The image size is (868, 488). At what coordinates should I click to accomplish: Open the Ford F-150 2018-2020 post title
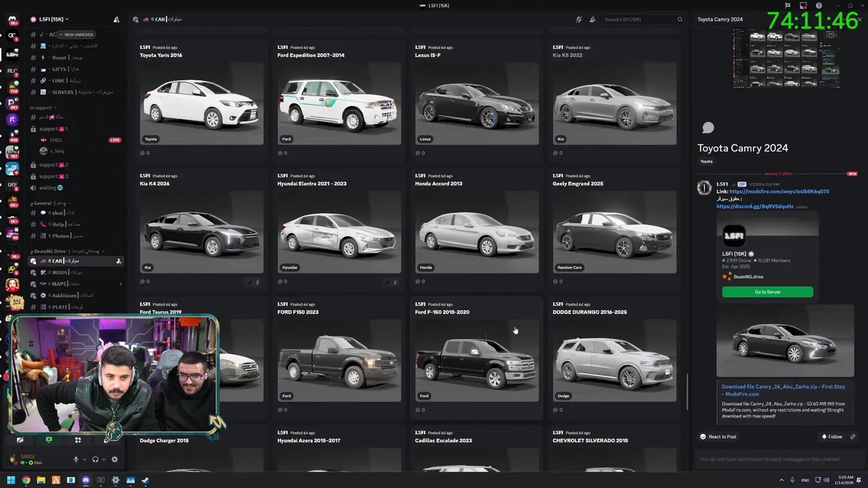point(442,312)
